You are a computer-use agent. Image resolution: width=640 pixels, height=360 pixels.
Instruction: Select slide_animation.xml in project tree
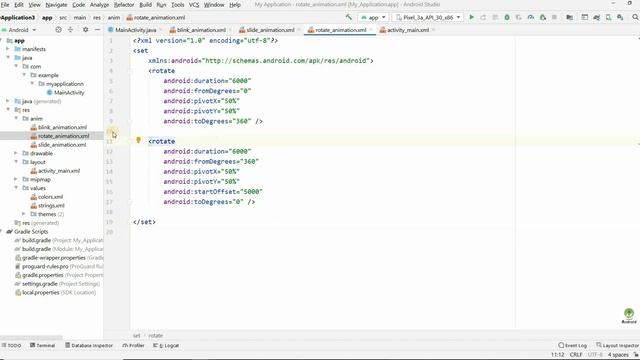tap(62, 145)
